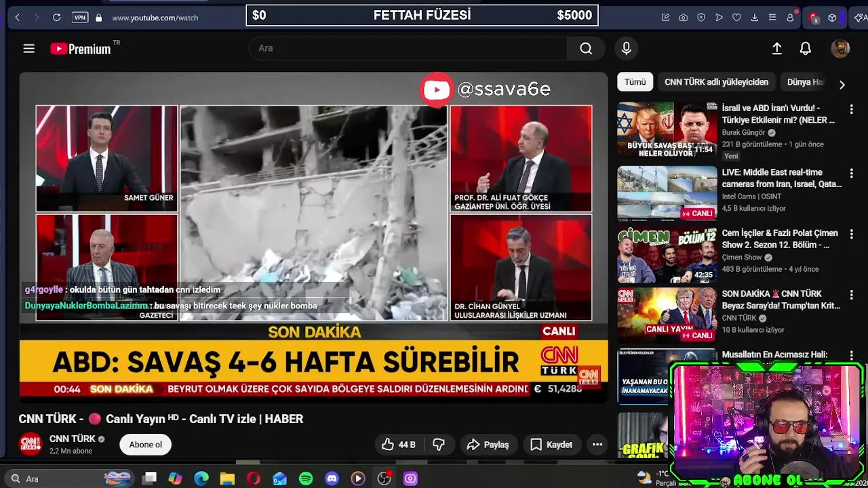Go back with browser back arrow

point(17,17)
